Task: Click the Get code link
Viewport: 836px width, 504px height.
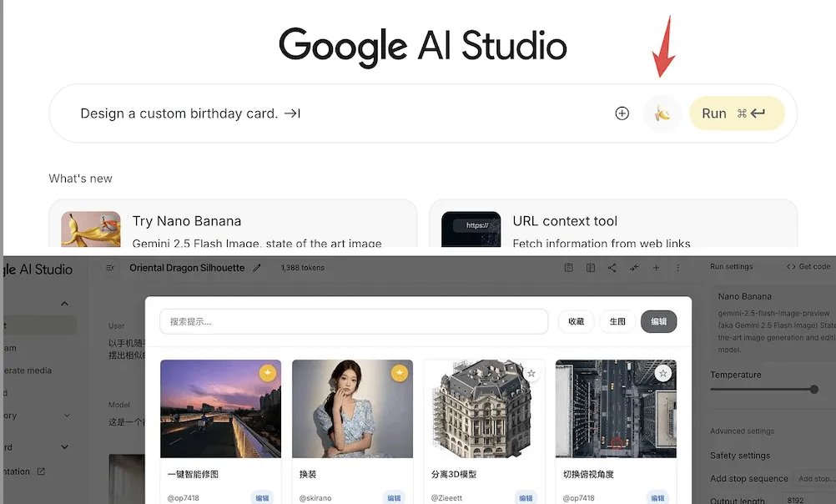Action: (808, 266)
